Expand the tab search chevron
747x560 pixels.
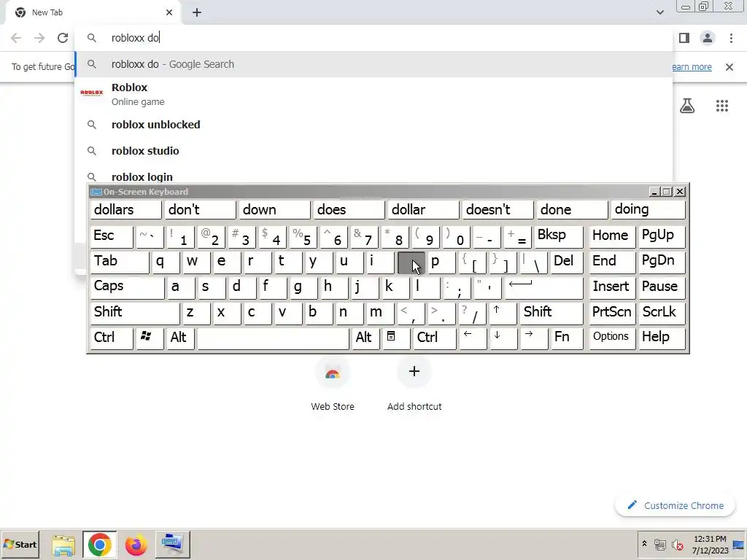click(659, 12)
